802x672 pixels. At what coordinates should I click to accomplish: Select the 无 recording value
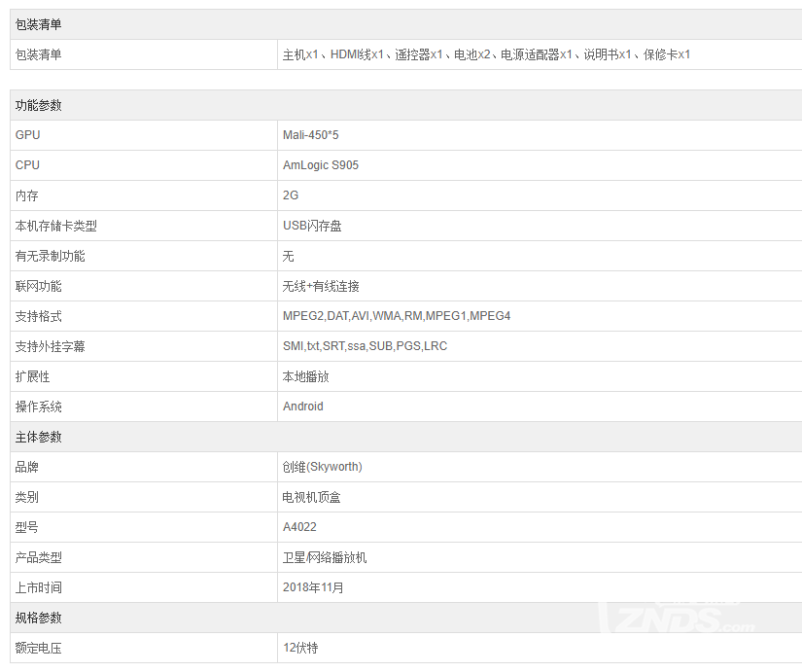point(289,256)
